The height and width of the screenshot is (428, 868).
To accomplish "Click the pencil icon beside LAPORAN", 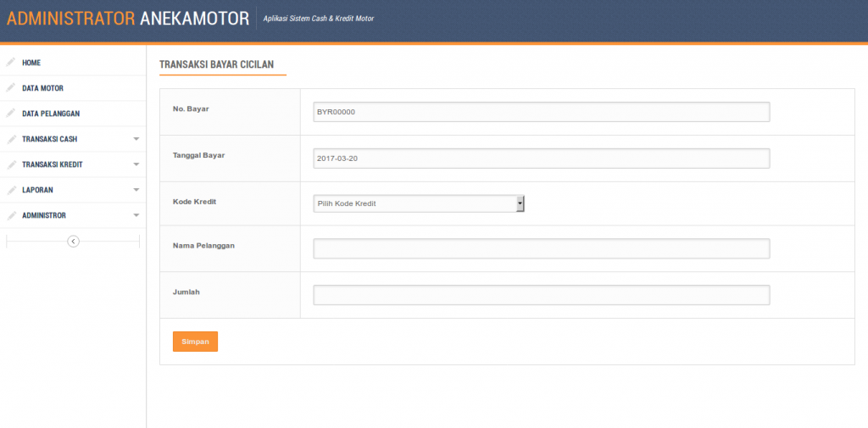I will click(x=10, y=190).
